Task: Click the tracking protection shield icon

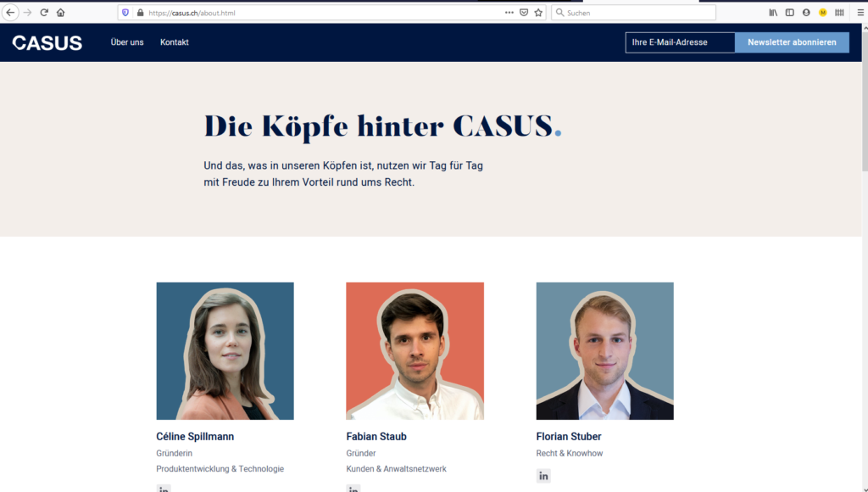Action: point(125,13)
